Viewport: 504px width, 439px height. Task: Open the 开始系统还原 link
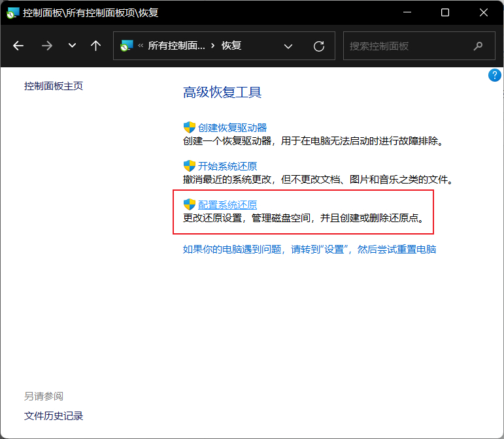(227, 166)
